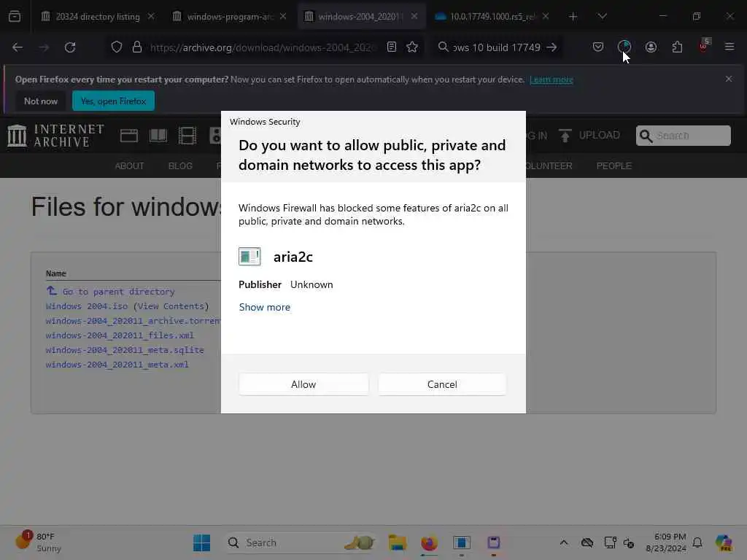Click Yes, open Firefox button

tap(113, 101)
